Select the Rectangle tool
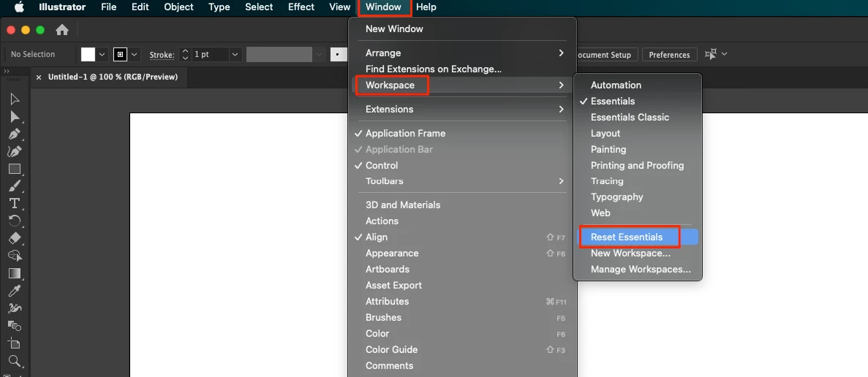Viewport: 868px width, 377px height. pyautogui.click(x=15, y=170)
